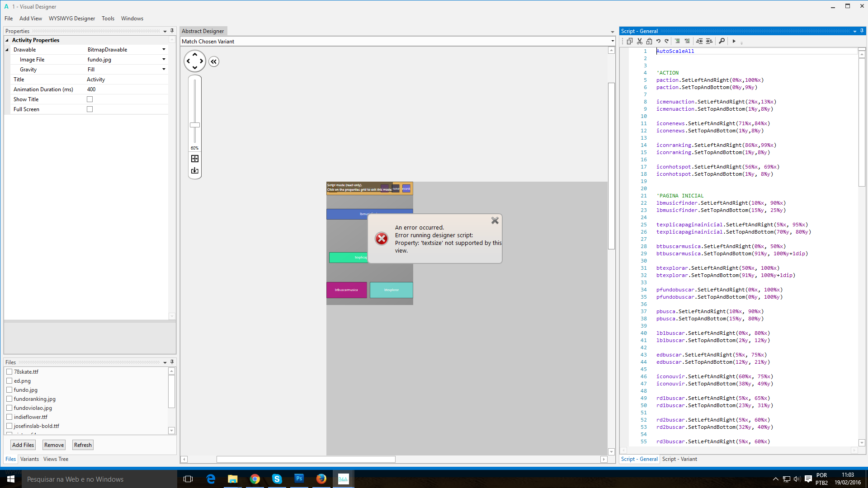
Task: Close the error message popup
Action: (x=495, y=221)
